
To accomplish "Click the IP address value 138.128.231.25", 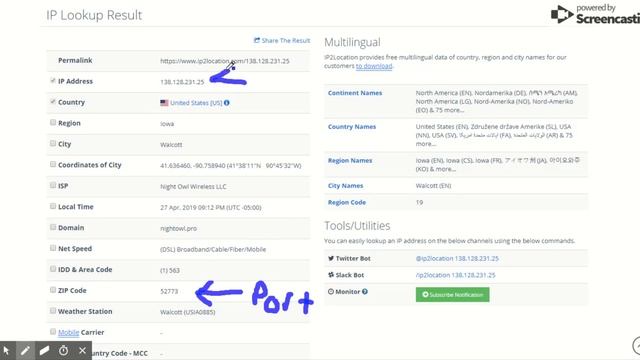I will 182,82.
